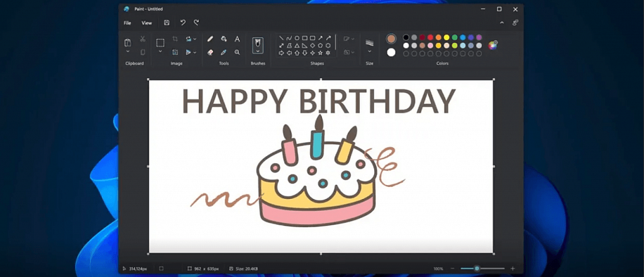The width and height of the screenshot is (644, 277).
Task: Select the Line shape
Action: [x=281, y=38]
